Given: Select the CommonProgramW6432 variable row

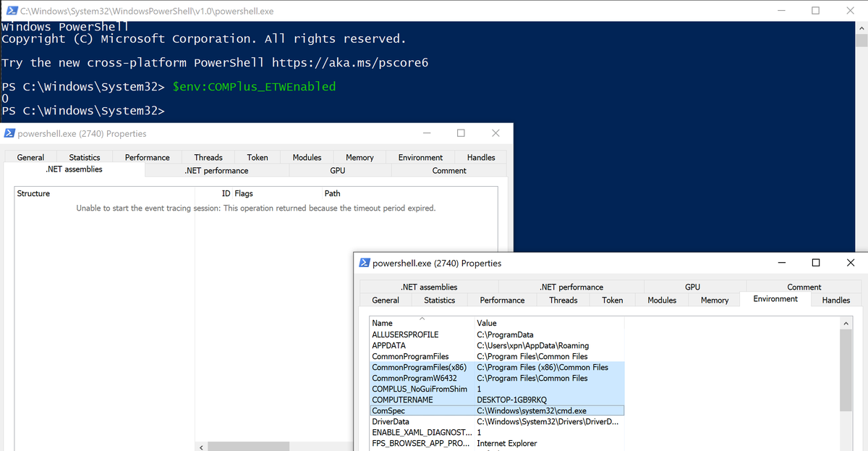Looking at the screenshot, I should [x=497, y=378].
